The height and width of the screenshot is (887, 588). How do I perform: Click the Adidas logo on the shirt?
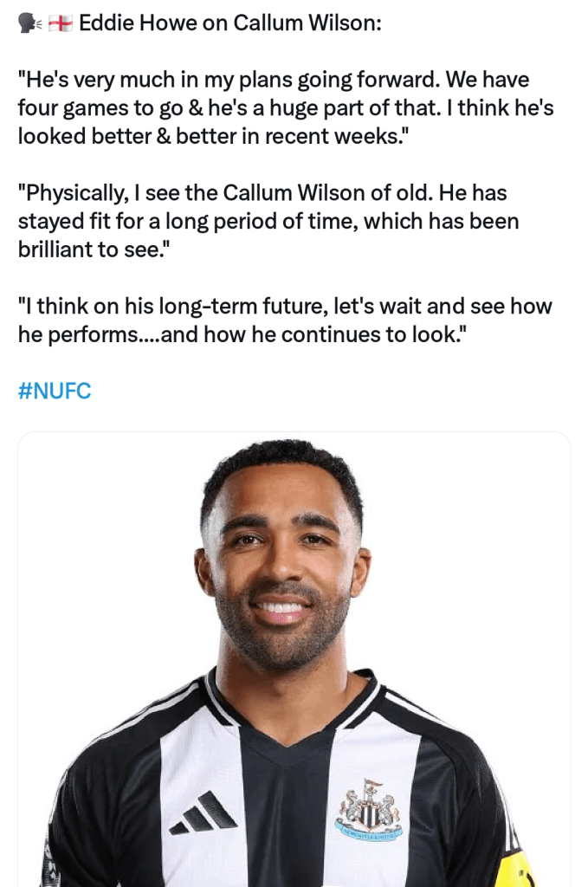[203, 813]
